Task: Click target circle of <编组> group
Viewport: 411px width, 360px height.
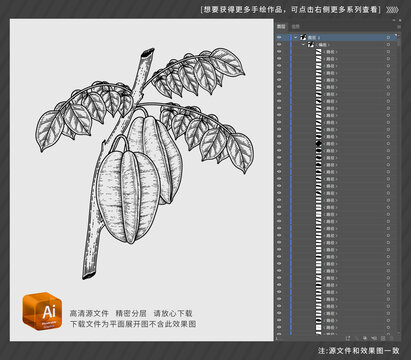Action: click(388, 44)
